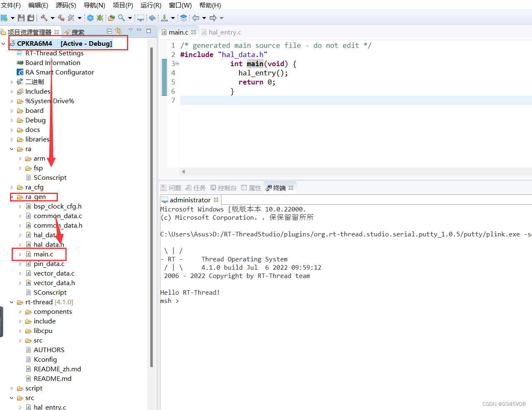The width and height of the screenshot is (532, 410).
Task: Click the Save icon in the toolbar
Action: (21, 18)
